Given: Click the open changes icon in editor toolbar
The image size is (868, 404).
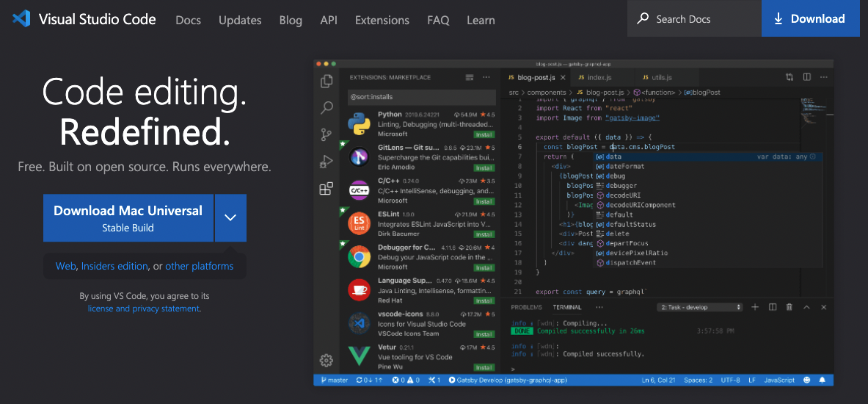Looking at the screenshot, I should click(x=789, y=77).
